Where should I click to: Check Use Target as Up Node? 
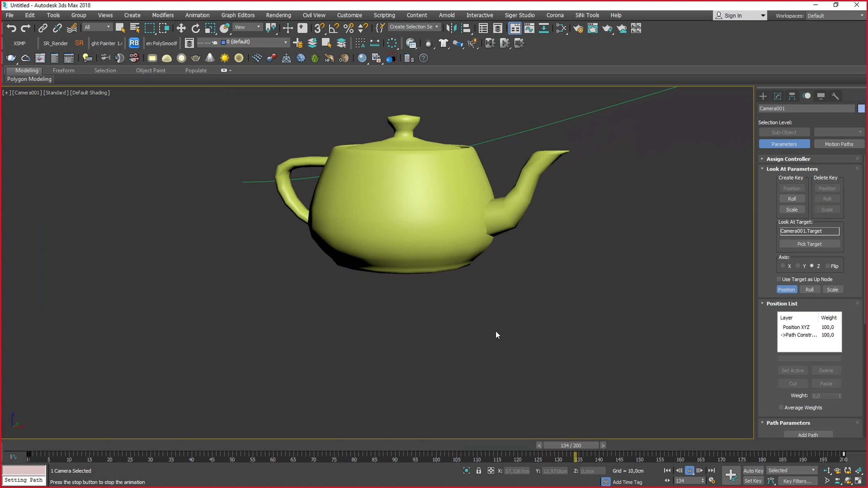779,279
